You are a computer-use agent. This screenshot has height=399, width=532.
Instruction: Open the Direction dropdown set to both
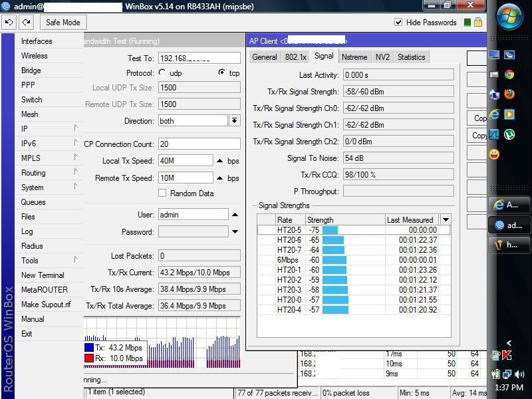[x=235, y=120]
